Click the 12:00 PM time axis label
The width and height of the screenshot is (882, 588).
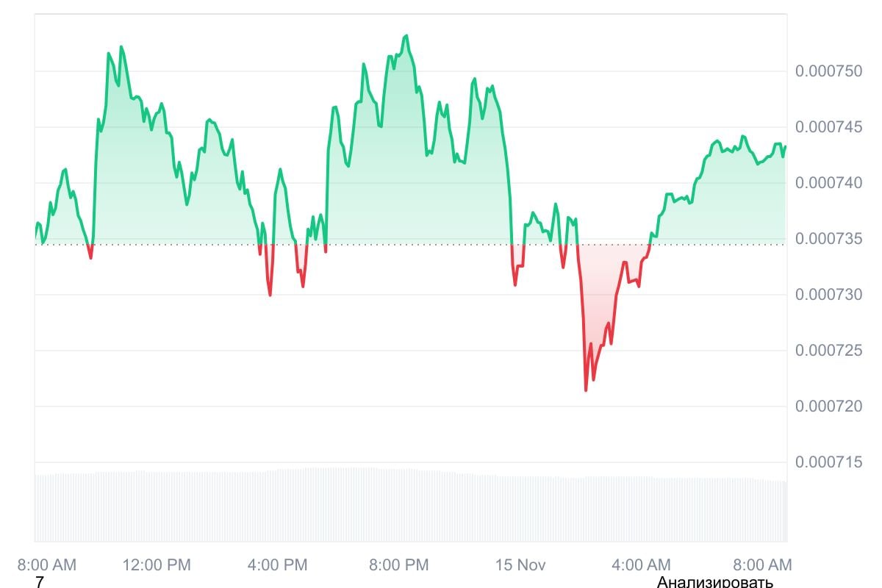click(157, 564)
